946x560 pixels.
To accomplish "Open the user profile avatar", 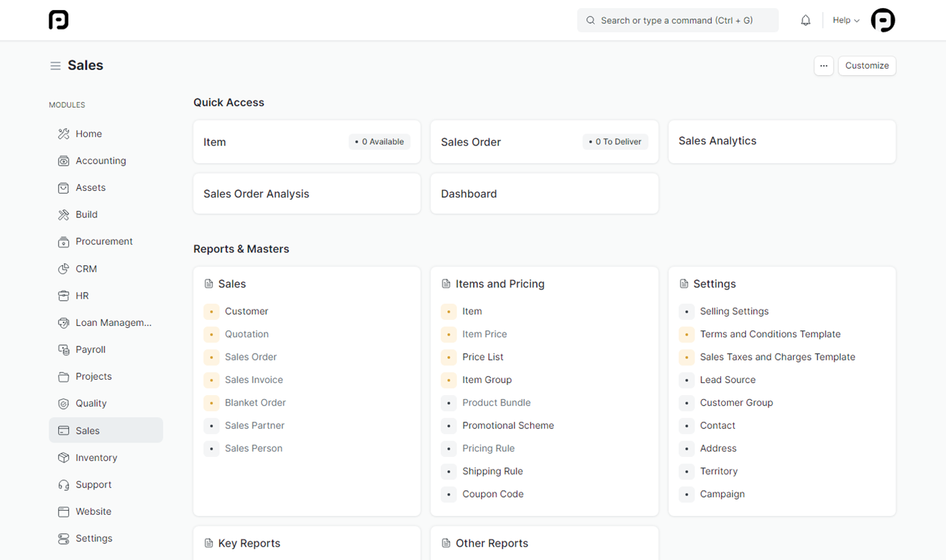I will tap(883, 21).
